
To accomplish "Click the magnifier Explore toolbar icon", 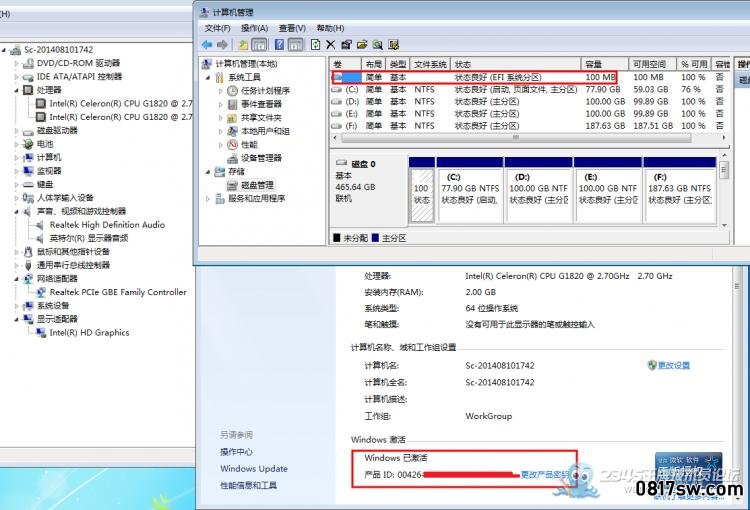I will (378, 45).
